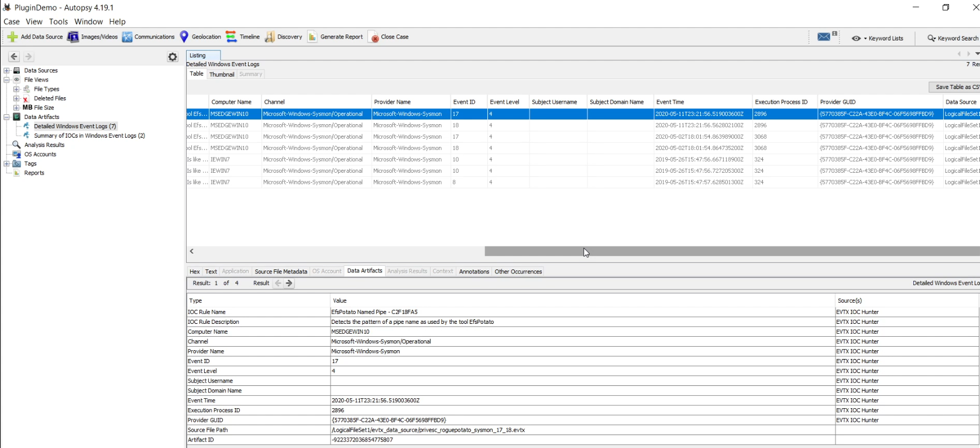Collapse the Data Artifacts node
Viewport: 980px width, 448px height.
tap(7, 117)
